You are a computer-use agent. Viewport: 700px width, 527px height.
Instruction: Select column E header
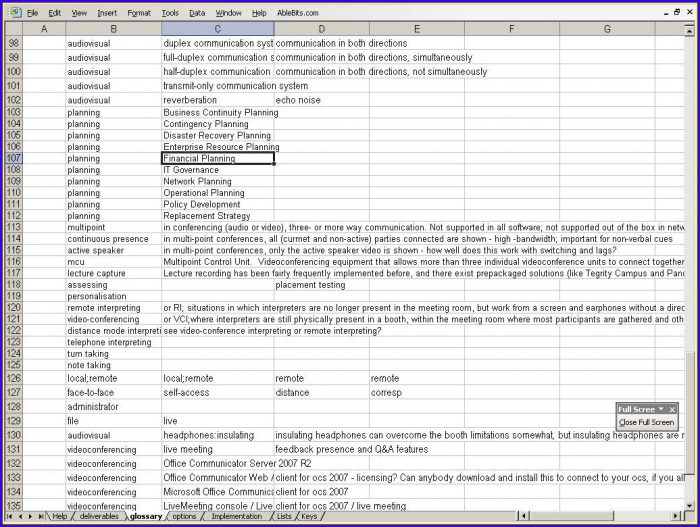tap(417, 29)
